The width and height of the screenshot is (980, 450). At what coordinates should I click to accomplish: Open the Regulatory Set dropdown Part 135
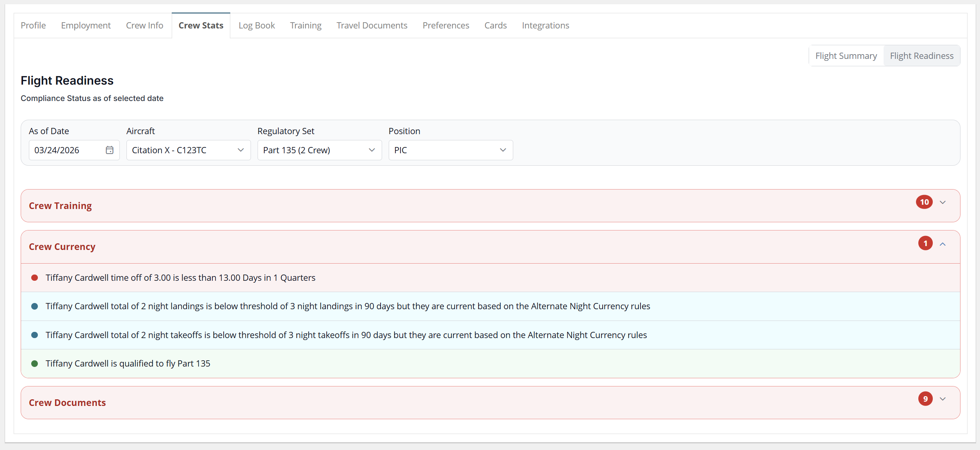pyautogui.click(x=319, y=150)
